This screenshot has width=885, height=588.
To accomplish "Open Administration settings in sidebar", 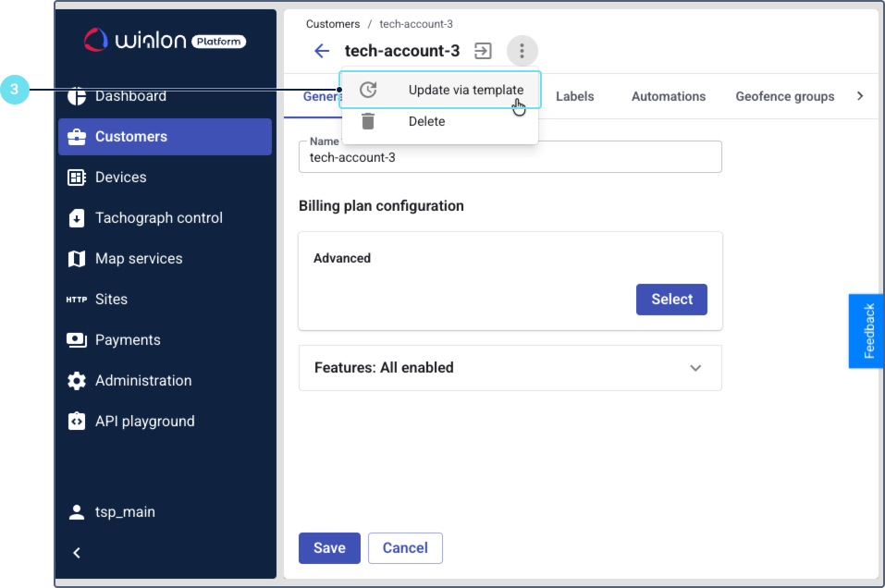I will pyautogui.click(x=143, y=381).
